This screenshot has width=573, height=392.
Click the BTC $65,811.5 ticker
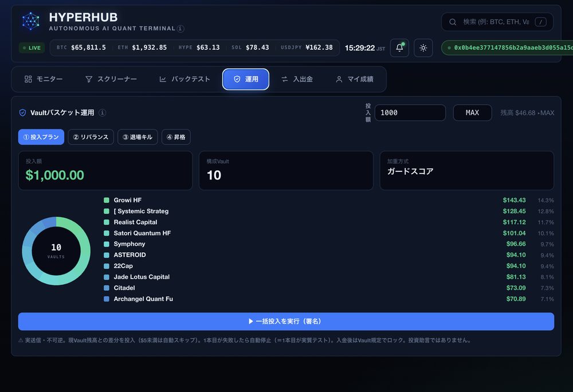[x=81, y=48]
